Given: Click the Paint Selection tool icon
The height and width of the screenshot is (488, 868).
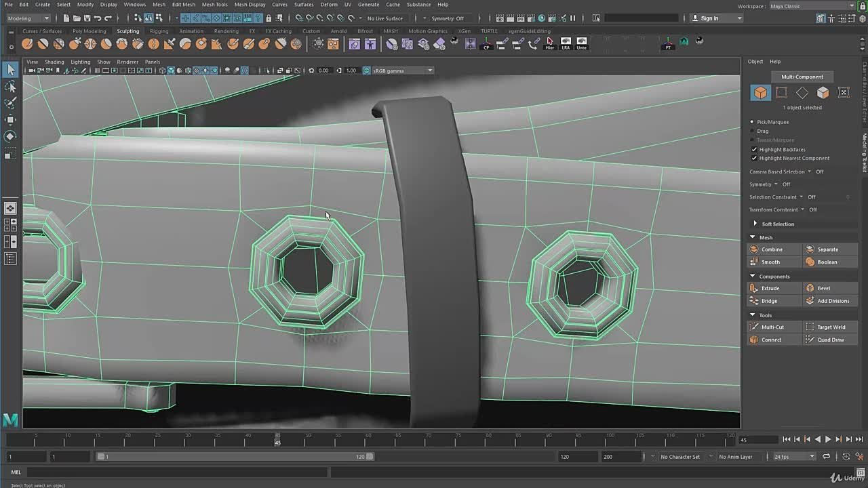Looking at the screenshot, I should (x=10, y=103).
